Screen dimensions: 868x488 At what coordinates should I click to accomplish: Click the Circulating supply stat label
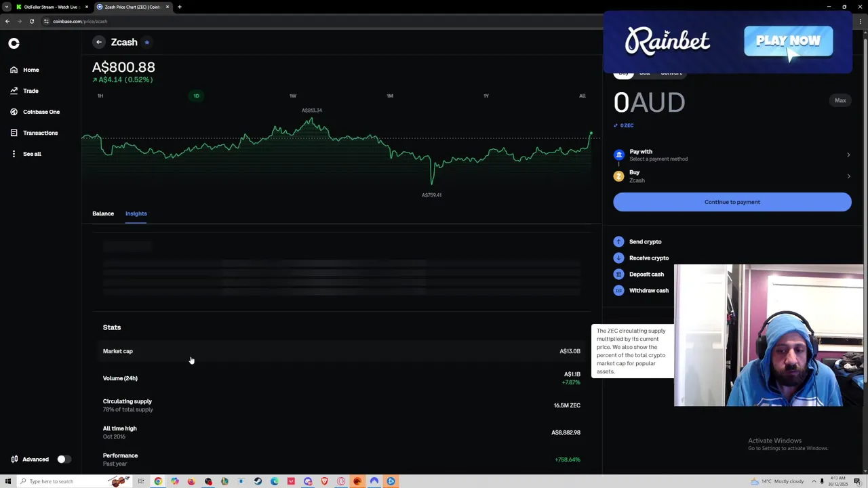127,401
